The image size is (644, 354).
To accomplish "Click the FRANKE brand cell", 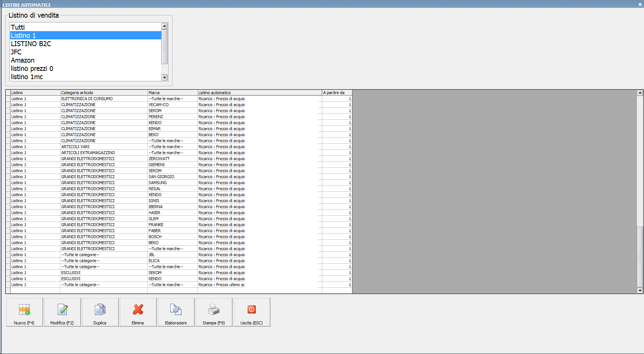I will click(x=173, y=225).
